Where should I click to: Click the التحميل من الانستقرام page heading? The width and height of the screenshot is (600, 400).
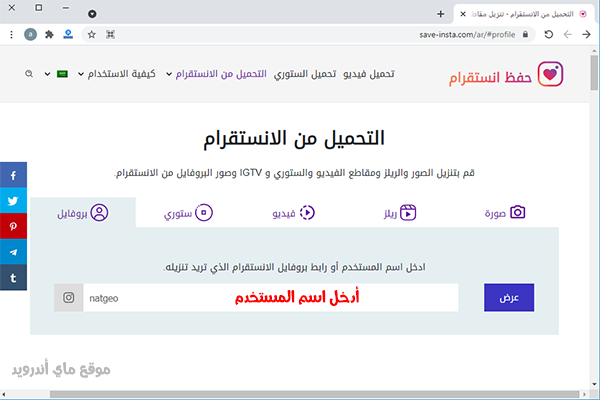pos(294,139)
